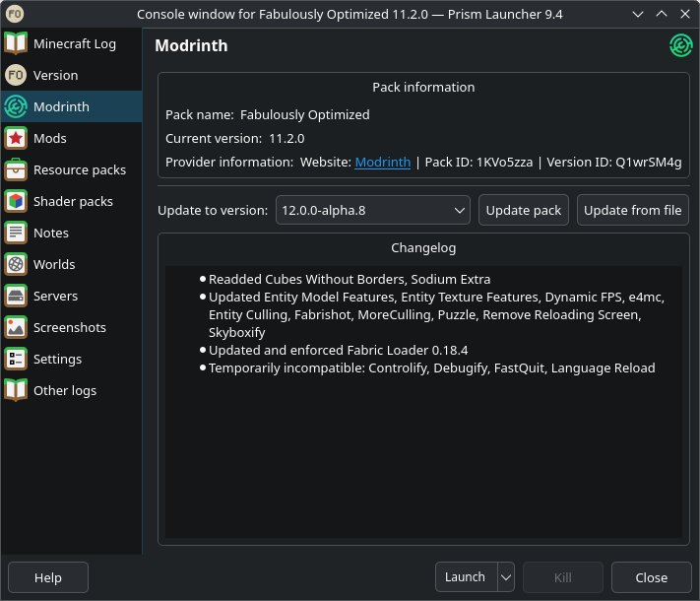Open the Screenshots page
This screenshot has height=601, width=700.
70,327
